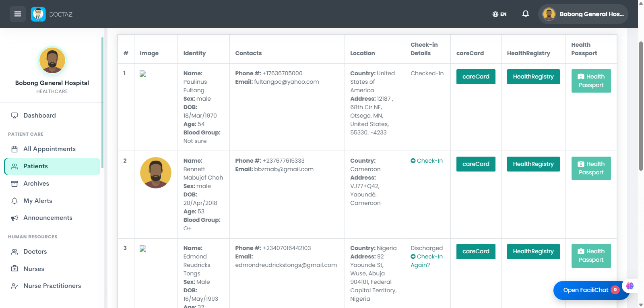Click phone number +237677615333
The height and width of the screenshot is (308, 644).
click(284, 161)
